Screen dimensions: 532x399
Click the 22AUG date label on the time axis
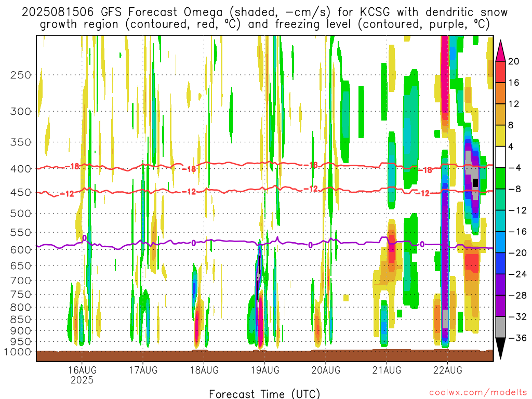tap(447, 370)
